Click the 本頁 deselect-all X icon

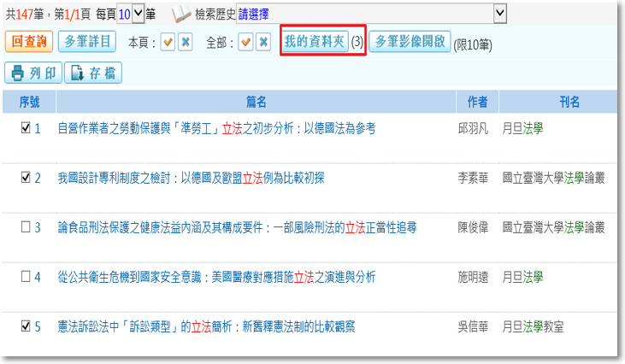(x=186, y=43)
